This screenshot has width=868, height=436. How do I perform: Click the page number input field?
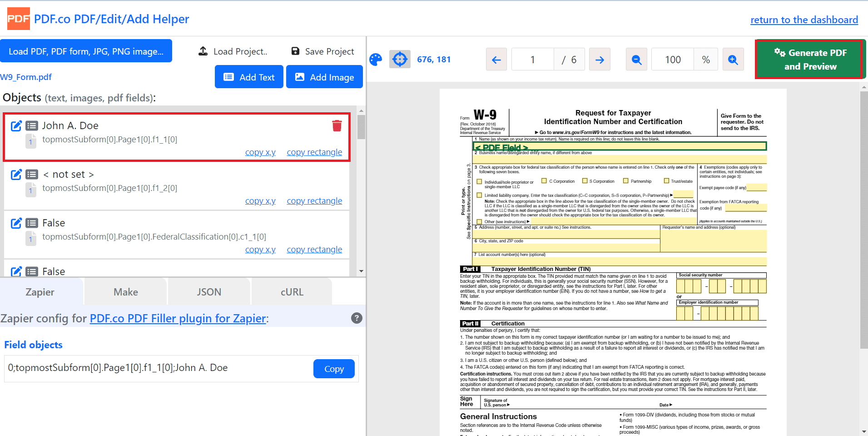point(532,60)
